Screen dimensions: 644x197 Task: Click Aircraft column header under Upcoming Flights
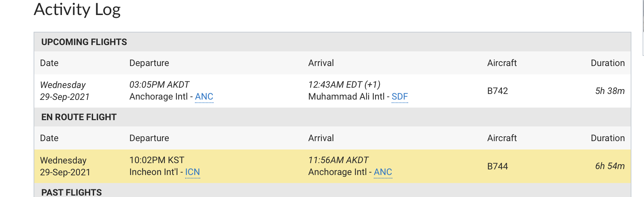coord(502,63)
